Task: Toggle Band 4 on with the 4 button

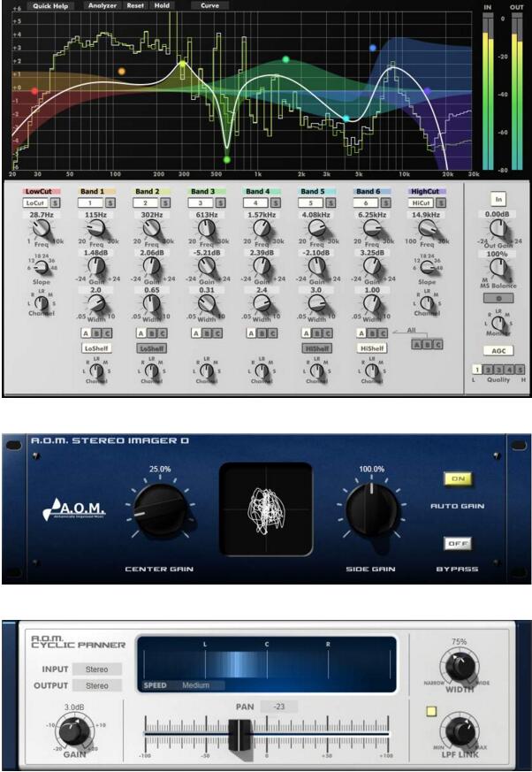Action: (255, 203)
